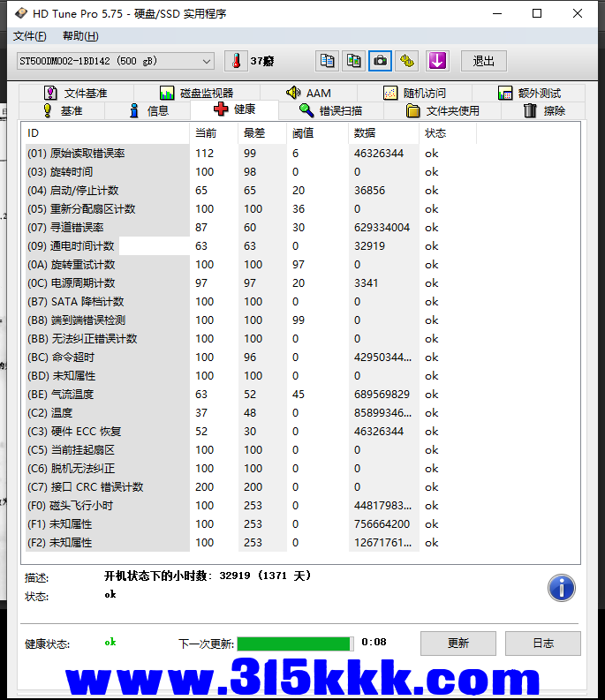The image size is (605, 700).
Task: Click the 日志 button
Action: [x=542, y=644]
